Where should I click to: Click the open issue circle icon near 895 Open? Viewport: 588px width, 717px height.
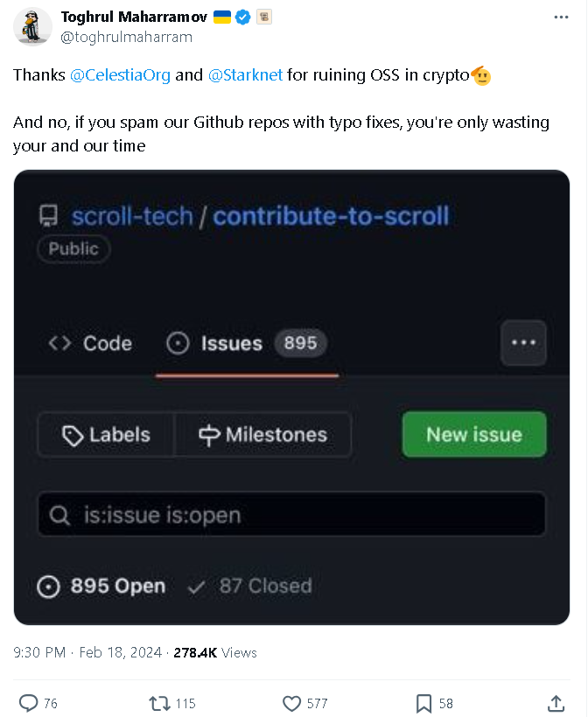[x=49, y=586]
